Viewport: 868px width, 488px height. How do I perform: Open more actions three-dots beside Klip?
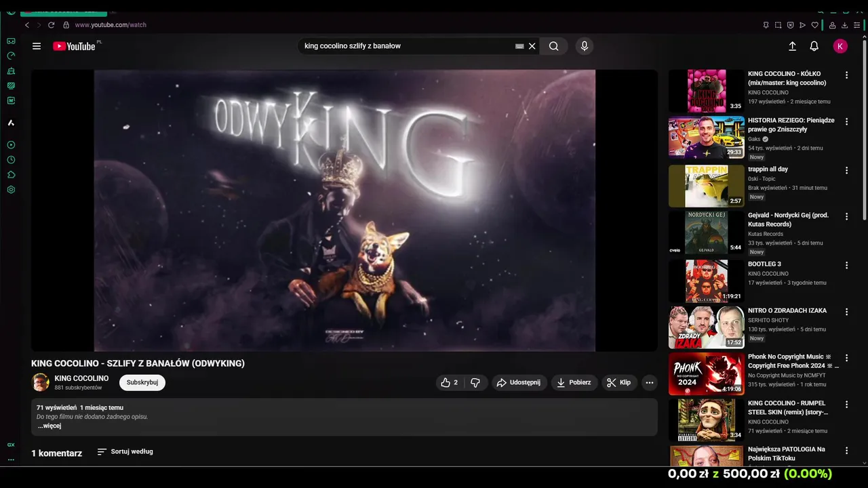point(650,382)
